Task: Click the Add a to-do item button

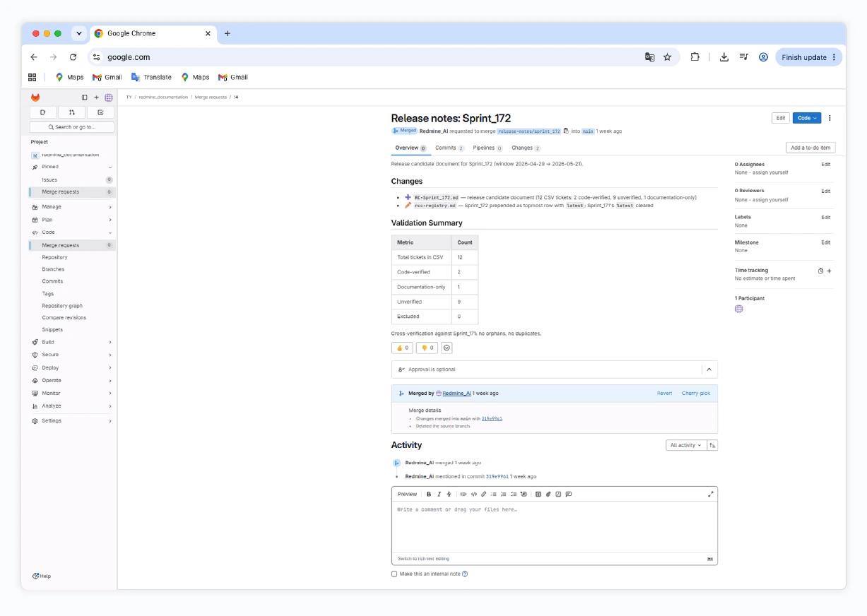Action: (810, 148)
